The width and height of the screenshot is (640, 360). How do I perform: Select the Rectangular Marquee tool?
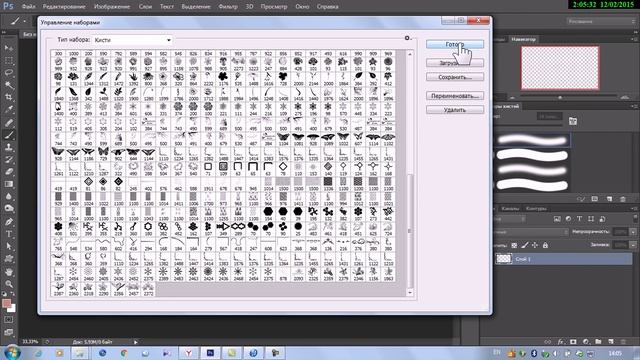(9, 60)
